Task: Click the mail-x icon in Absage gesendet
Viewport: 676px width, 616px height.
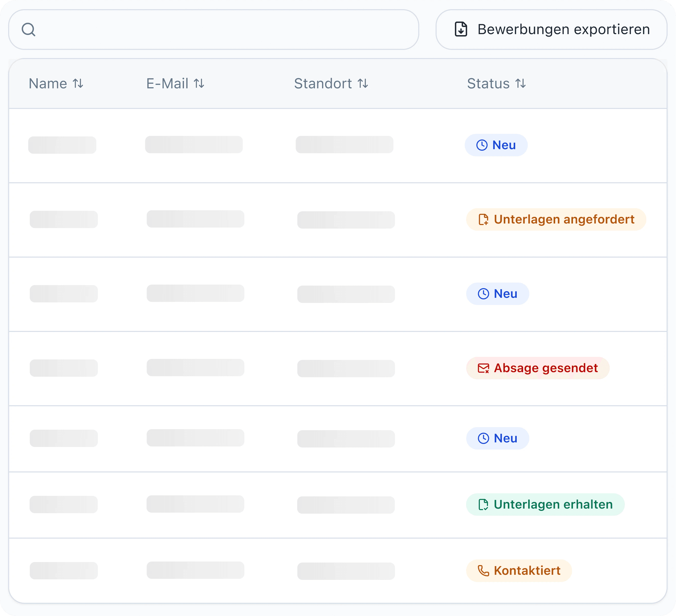Action: (x=483, y=368)
